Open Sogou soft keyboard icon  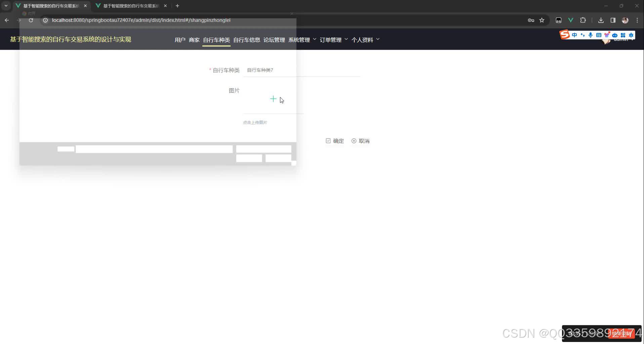tap(599, 35)
